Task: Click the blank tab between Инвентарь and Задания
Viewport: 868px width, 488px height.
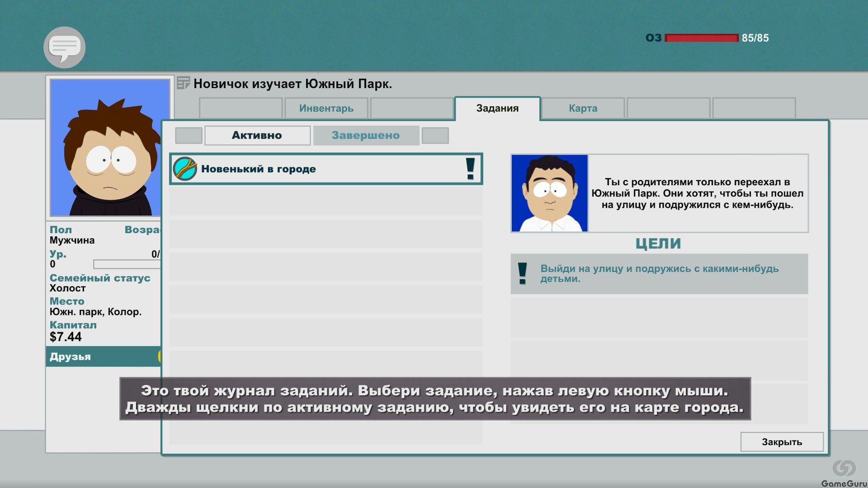Action: 411,108
